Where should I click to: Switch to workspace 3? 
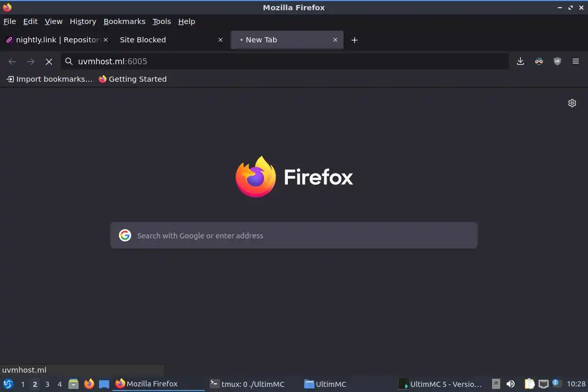click(x=47, y=384)
